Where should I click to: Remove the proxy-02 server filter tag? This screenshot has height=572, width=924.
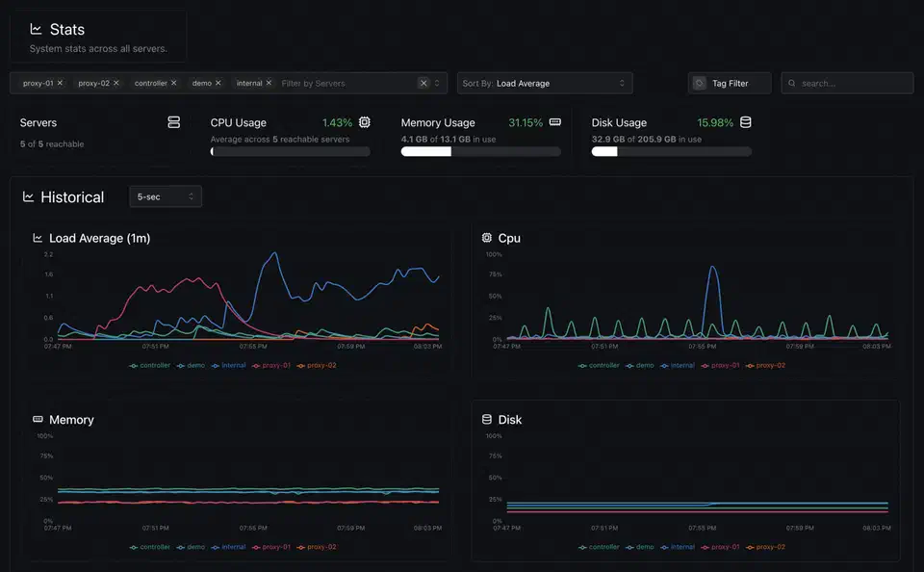point(116,83)
